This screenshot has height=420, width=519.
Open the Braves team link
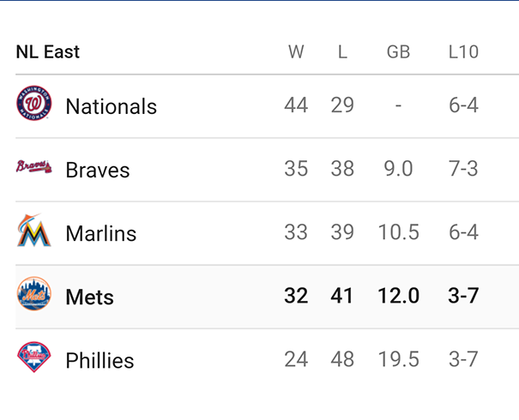(98, 170)
